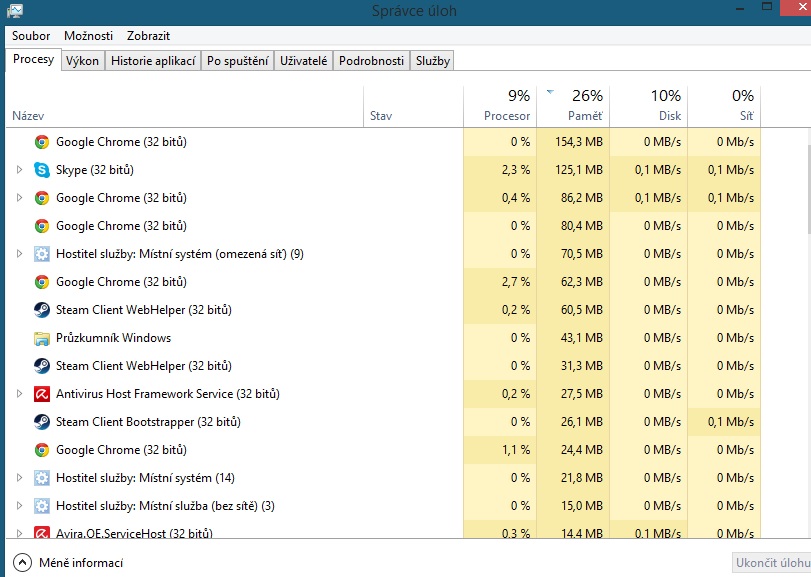Click the Průzkumník Windows folder icon

42,338
